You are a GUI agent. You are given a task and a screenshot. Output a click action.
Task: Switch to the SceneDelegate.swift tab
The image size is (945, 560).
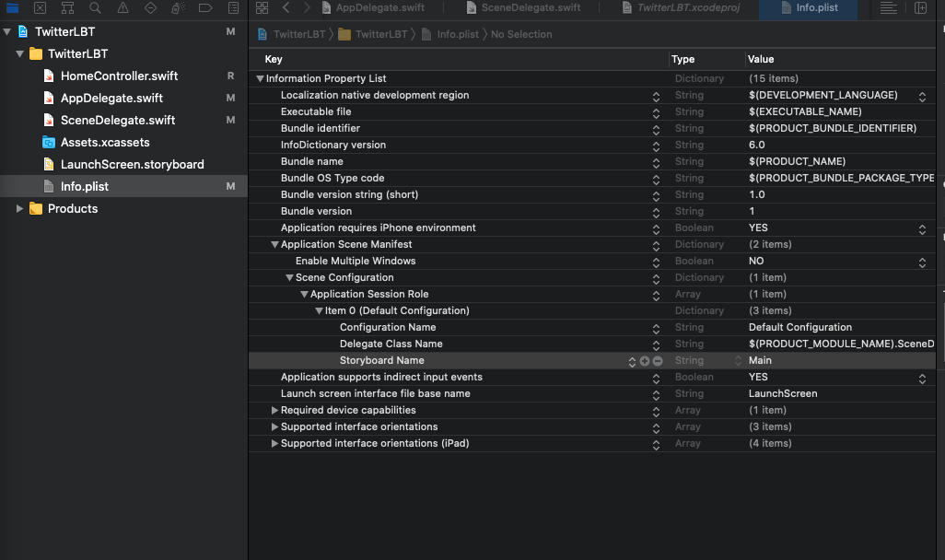[523, 8]
